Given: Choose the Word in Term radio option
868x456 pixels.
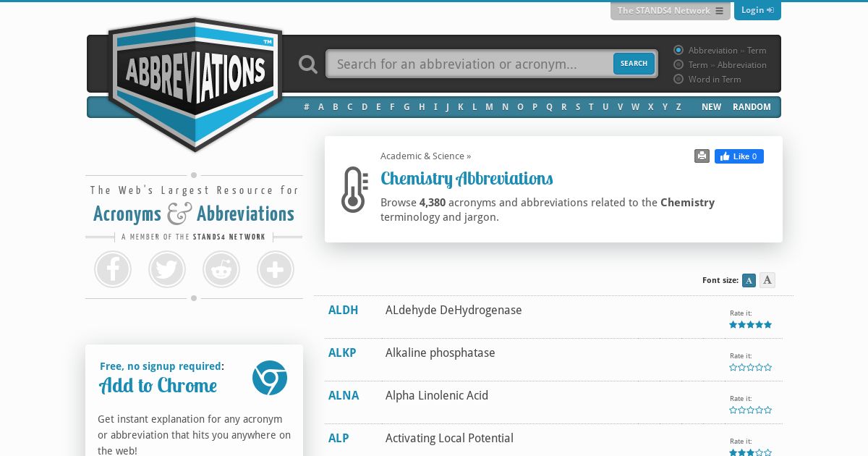Looking at the screenshot, I should pyautogui.click(x=678, y=79).
